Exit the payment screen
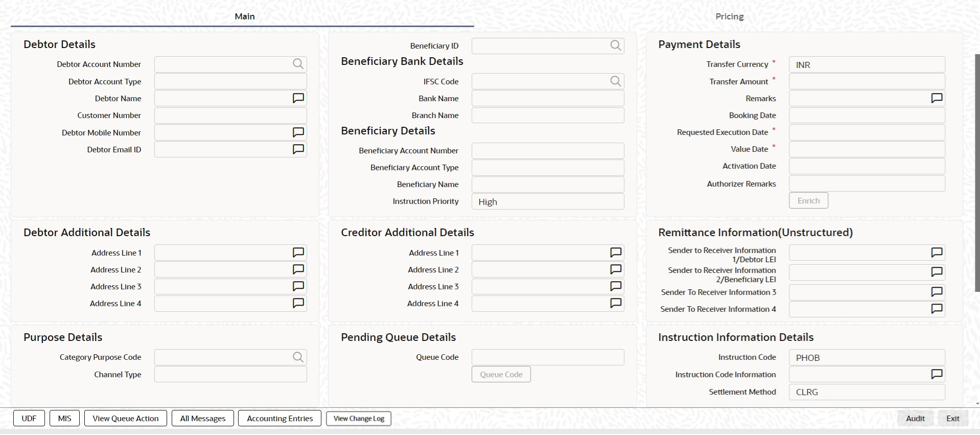980x435 pixels. click(952, 418)
